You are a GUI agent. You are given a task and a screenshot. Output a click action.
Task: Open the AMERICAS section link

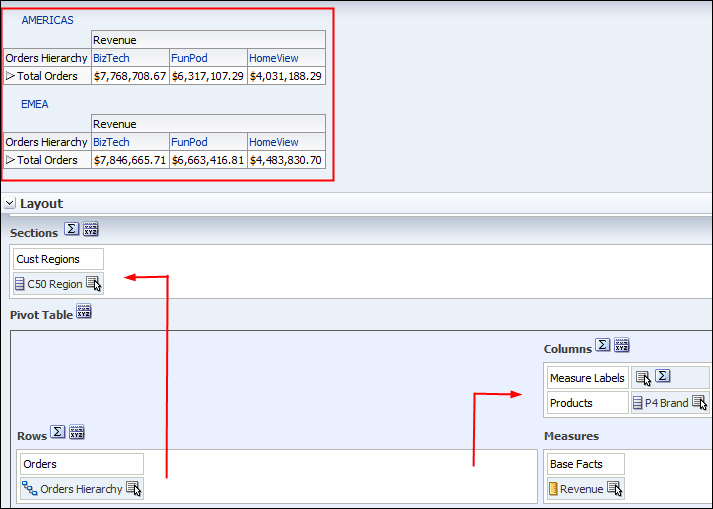click(47, 20)
